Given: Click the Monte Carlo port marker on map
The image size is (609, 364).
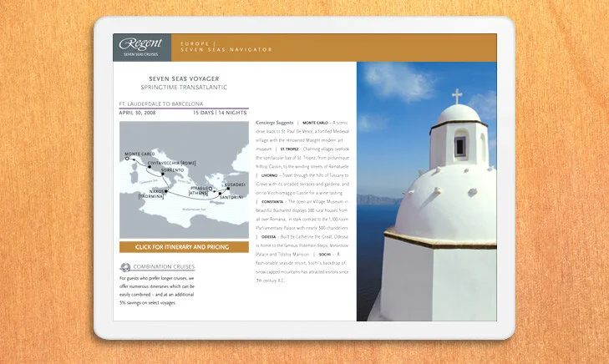Looking at the screenshot, I should click(127, 159).
